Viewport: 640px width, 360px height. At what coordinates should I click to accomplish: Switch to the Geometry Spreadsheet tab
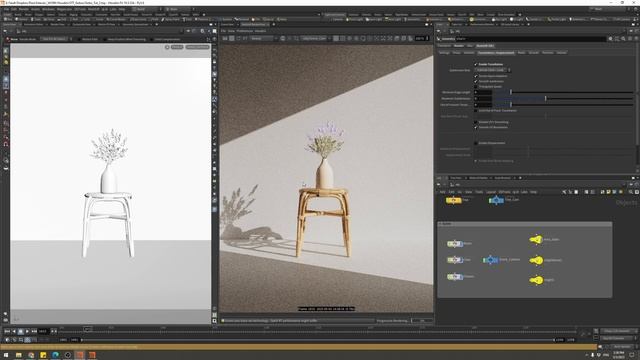click(x=136, y=24)
